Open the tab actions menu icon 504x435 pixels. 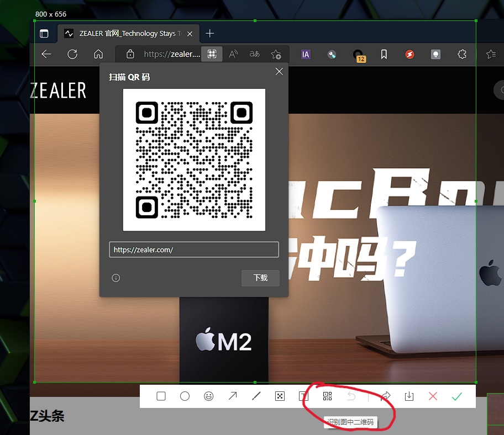[x=44, y=33]
